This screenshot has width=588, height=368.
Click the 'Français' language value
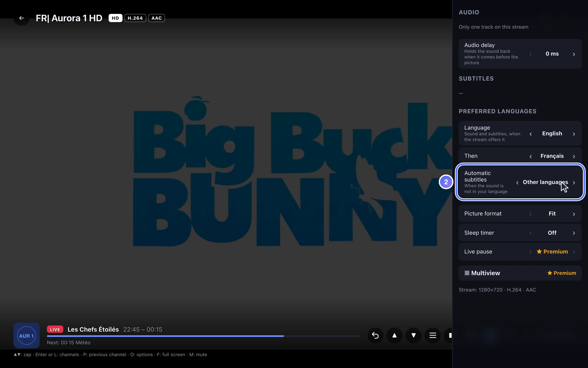pos(552,156)
